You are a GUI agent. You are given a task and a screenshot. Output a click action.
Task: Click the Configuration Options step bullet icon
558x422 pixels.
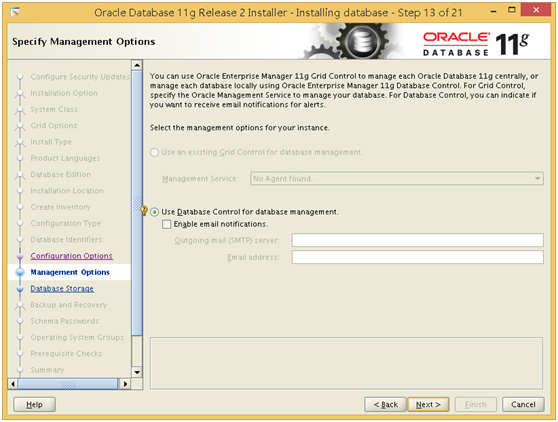(20, 256)
